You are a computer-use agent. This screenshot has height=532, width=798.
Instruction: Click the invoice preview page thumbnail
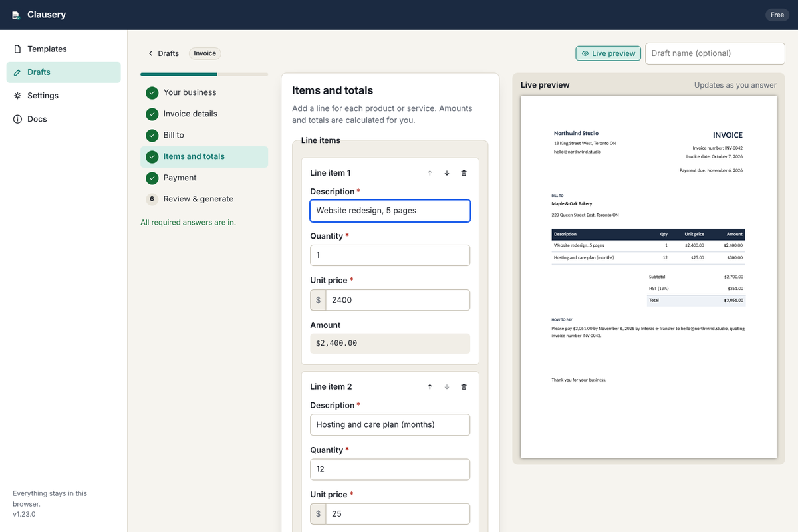click(648, 277)
